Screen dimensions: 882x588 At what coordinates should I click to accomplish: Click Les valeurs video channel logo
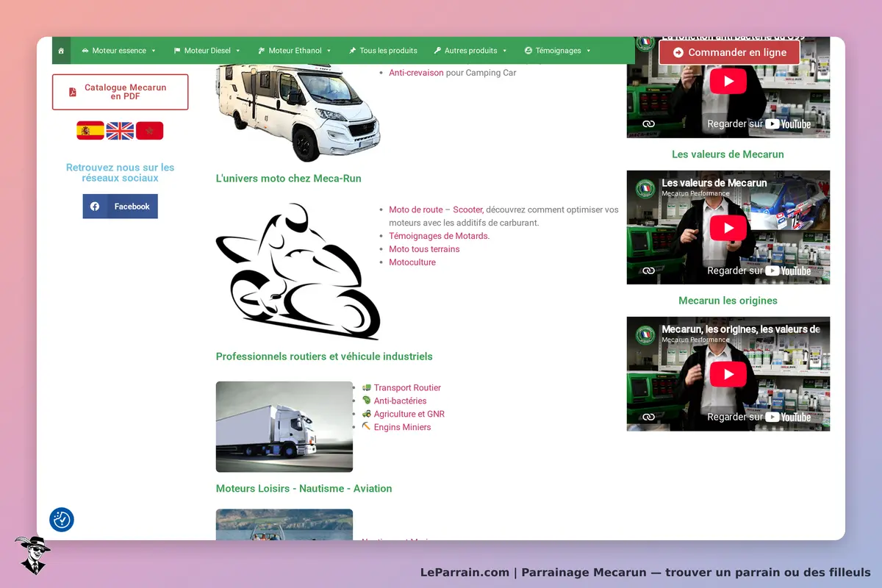click(645, 188)
